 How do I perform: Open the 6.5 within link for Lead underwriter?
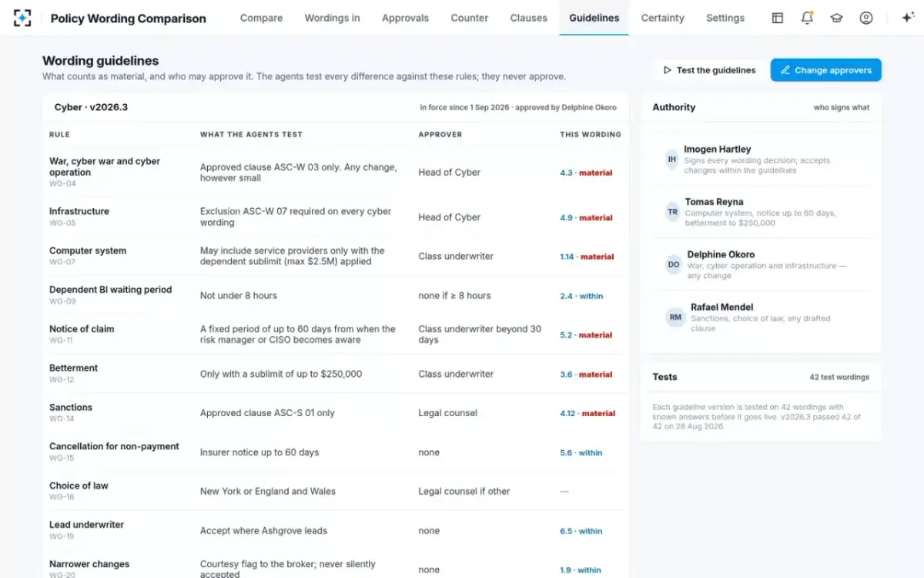(x=581, y=531)
